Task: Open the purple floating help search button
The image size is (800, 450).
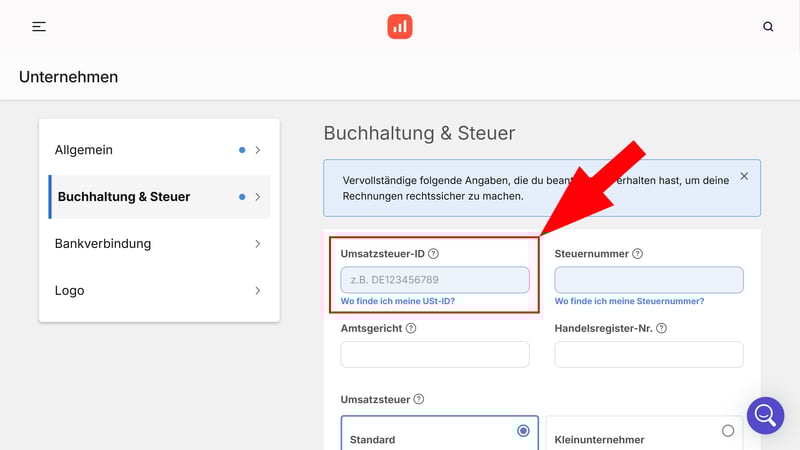Action: click(x=765, y=414)
